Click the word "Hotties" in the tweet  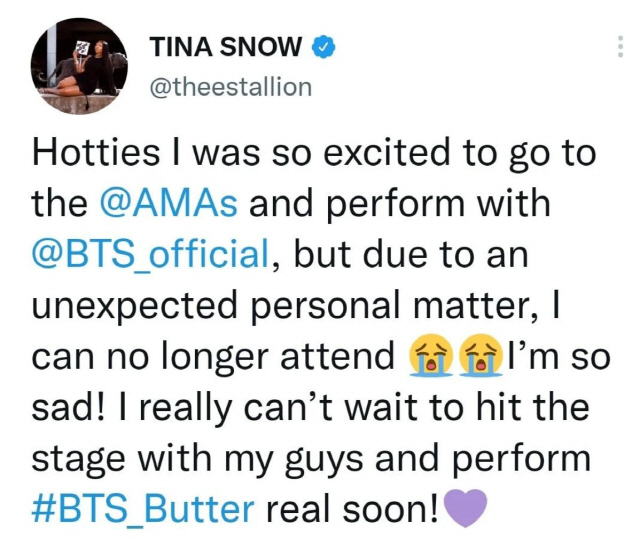tap(97, 153)
